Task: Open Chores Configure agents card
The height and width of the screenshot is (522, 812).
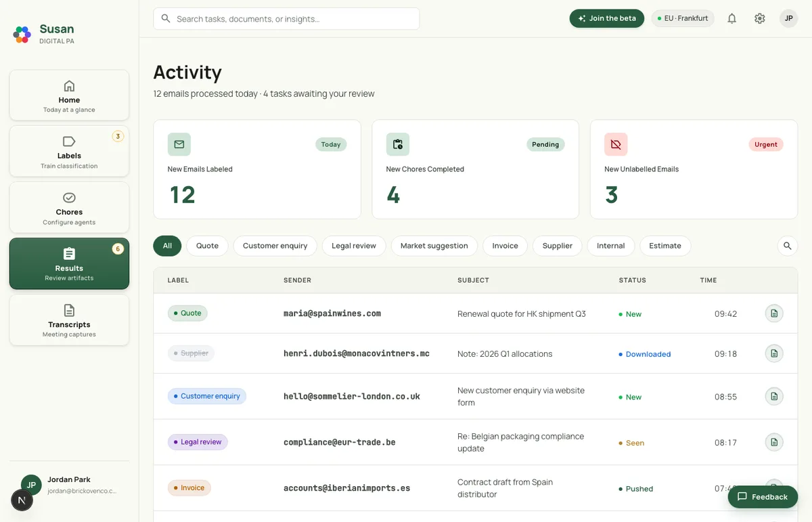Action: (69, 207)
